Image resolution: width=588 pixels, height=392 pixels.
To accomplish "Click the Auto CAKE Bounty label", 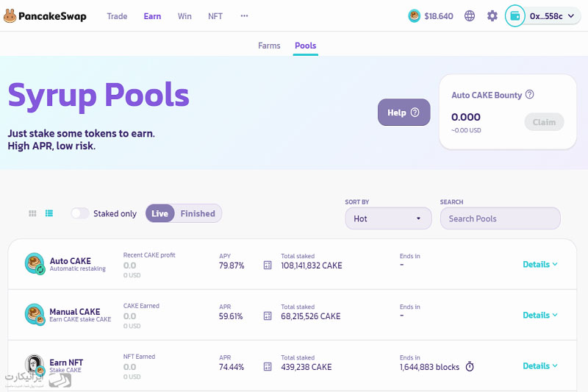I will tap(487, 95).
